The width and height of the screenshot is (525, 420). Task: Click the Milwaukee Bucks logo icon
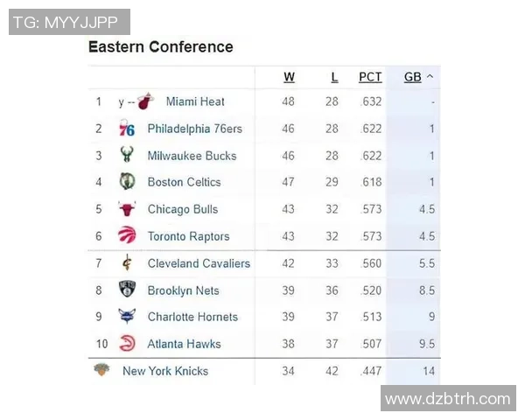[x=127, y=156]
